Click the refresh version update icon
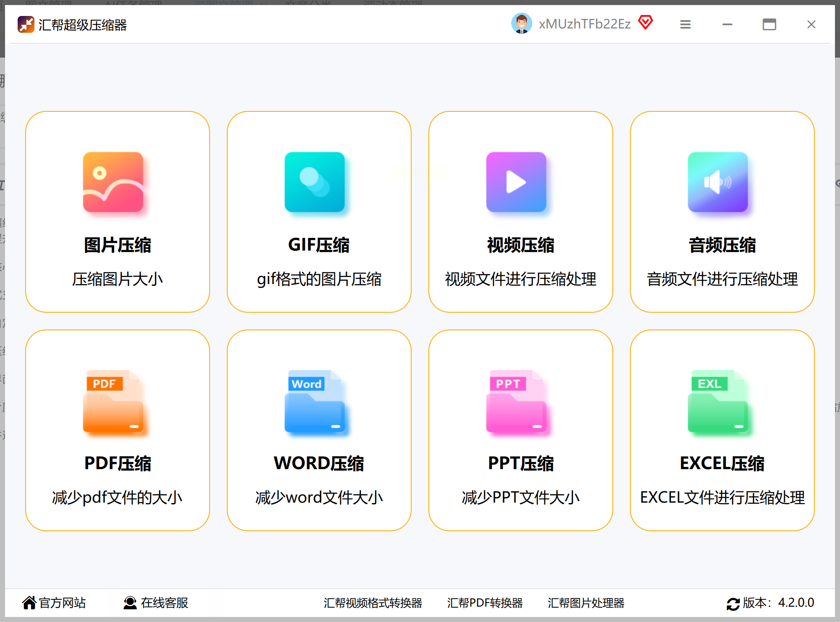 [733, 604]
